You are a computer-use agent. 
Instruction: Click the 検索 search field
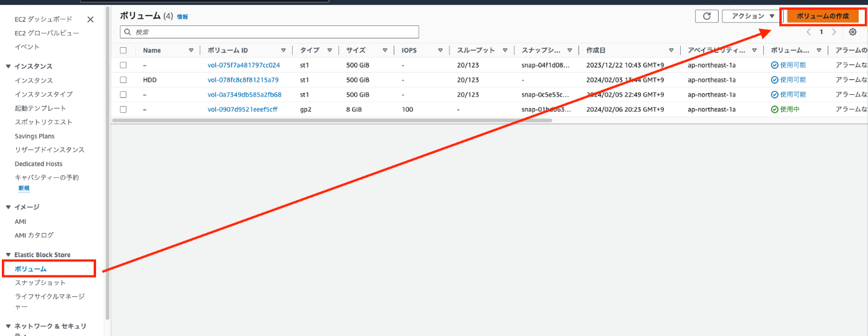[x=270, y=32]
